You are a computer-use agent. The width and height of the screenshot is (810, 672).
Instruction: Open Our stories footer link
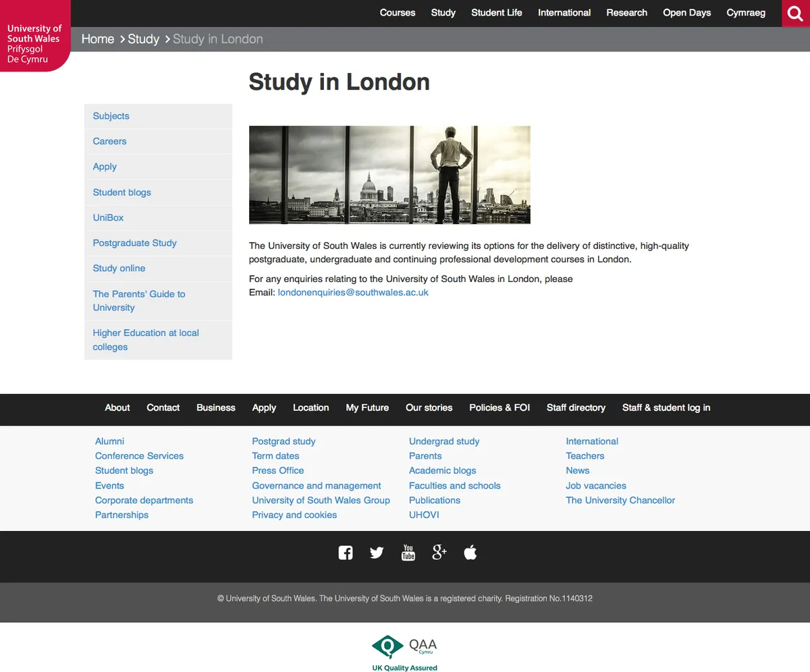[x=429, y=408]
